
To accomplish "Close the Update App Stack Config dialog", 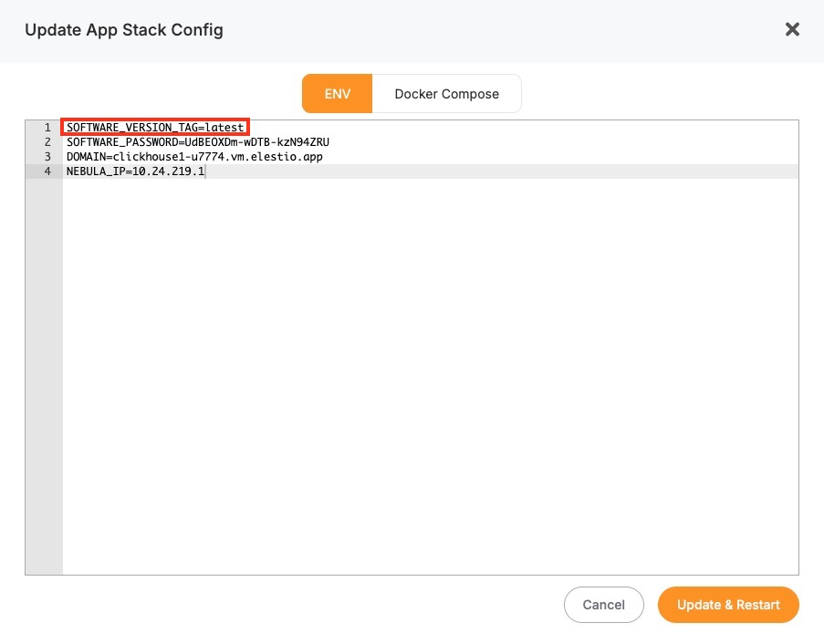I will [x=792, y=30].
